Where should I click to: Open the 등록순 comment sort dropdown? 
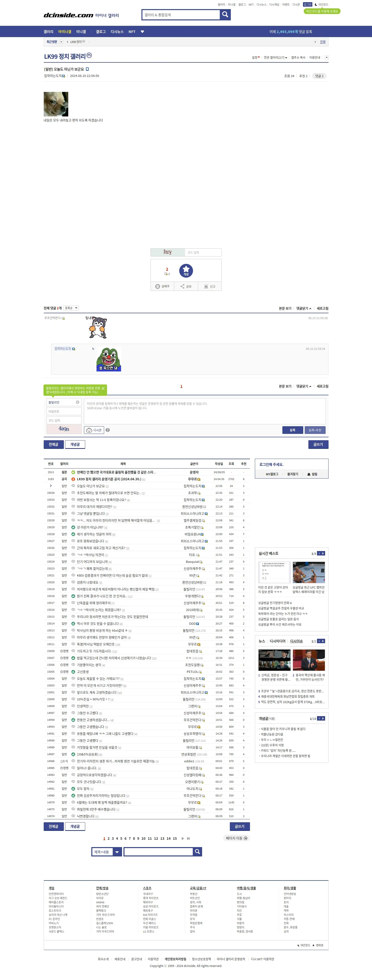click(71, 308)
